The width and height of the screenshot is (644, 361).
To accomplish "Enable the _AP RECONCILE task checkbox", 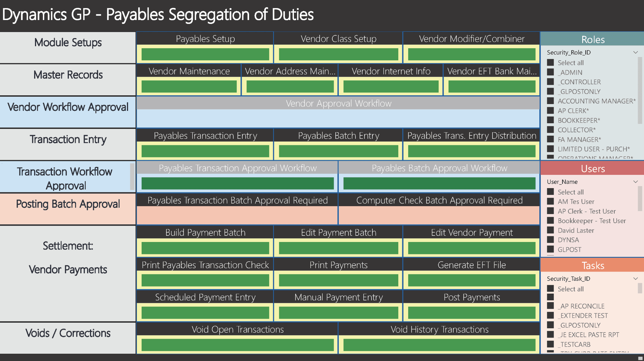I will [x=550, y=306].
